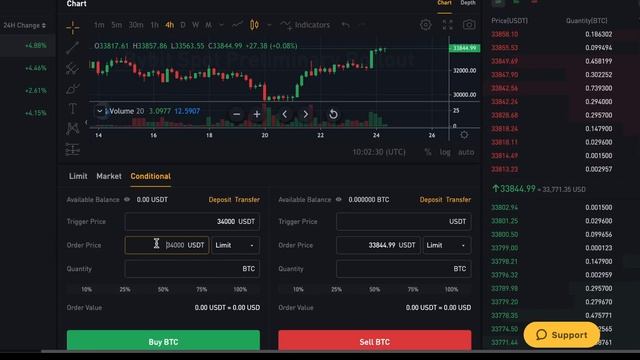
Task: Open buy order price Limit dropdown
Action: pyautogui.click(x=236, y=245)
